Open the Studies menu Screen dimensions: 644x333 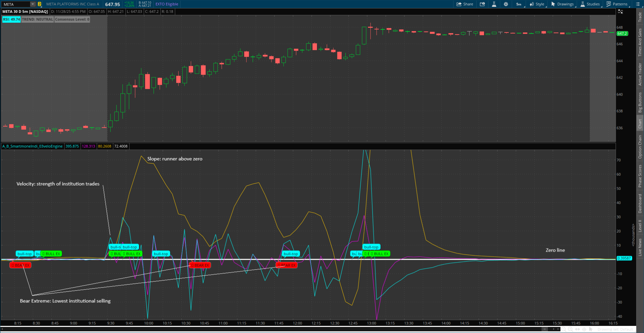(x=590, y=4)
